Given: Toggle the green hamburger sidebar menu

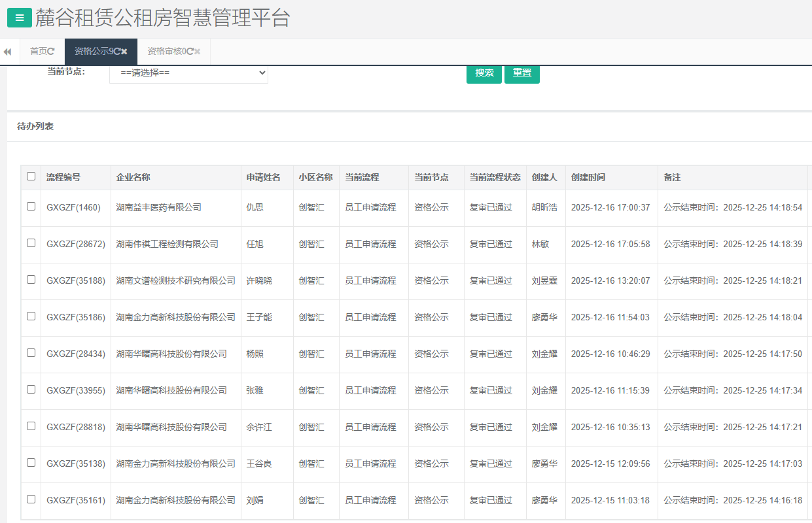Looking at the screenshot, I should point(20,18).
